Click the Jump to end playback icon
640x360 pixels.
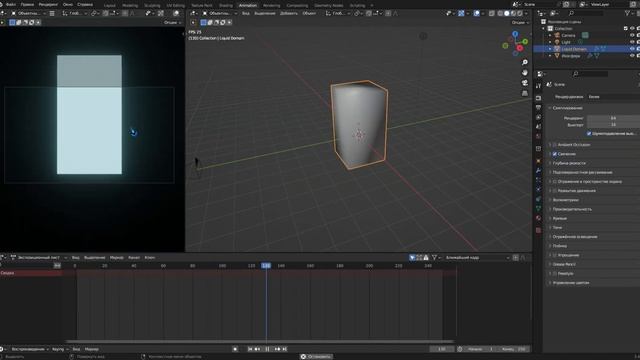pyautogui.click(x=285, y=349)
